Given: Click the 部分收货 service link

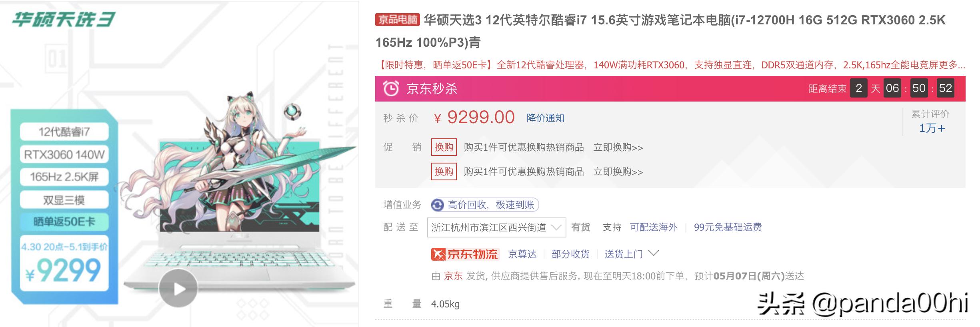Looking at the screenshot, I should (x=570, y=254).
